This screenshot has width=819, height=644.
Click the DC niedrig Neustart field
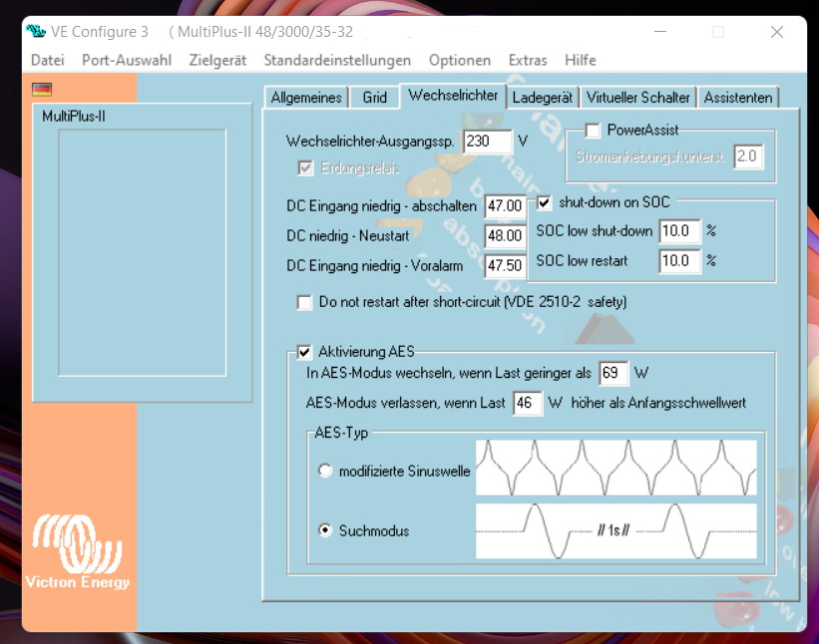pyautogui.click(x=505, y=236)
